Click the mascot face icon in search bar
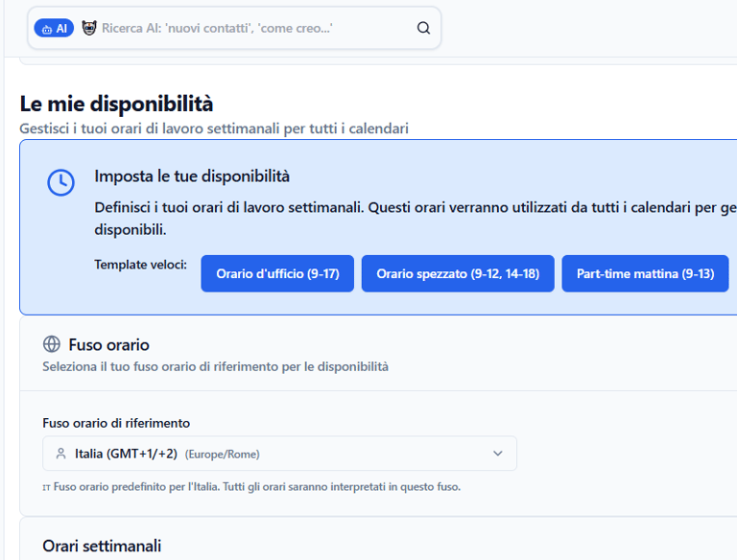Image resolution: width=737 pixels, height=560 pixels. pos(89,28)
